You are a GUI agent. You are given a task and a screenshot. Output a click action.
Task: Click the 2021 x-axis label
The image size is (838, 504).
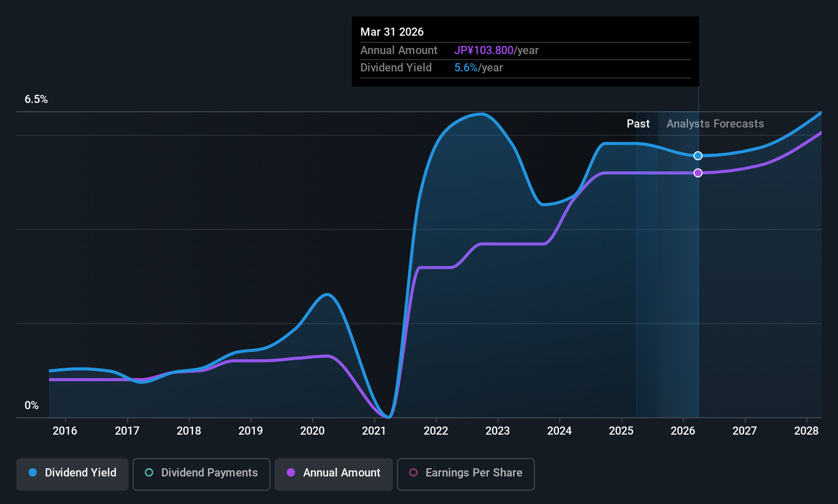374,431
